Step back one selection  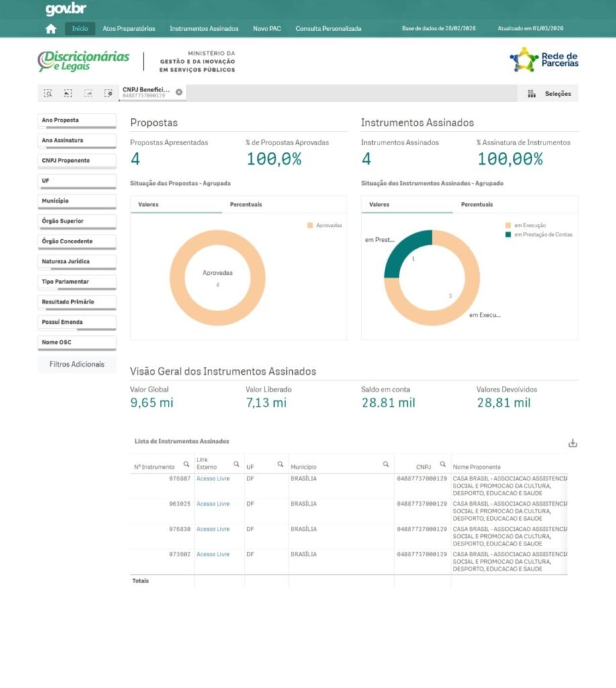[68, 93]
